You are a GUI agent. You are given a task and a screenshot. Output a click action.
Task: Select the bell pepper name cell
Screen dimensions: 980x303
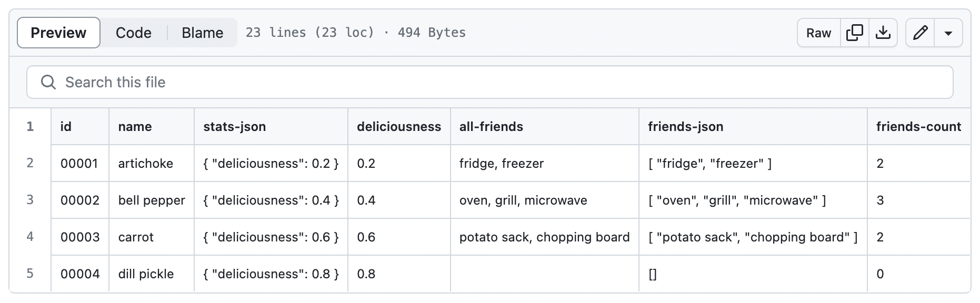(x=152, y=200)
